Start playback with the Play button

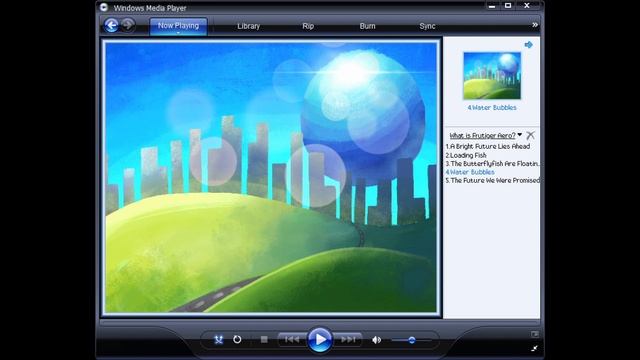(320, 340)
